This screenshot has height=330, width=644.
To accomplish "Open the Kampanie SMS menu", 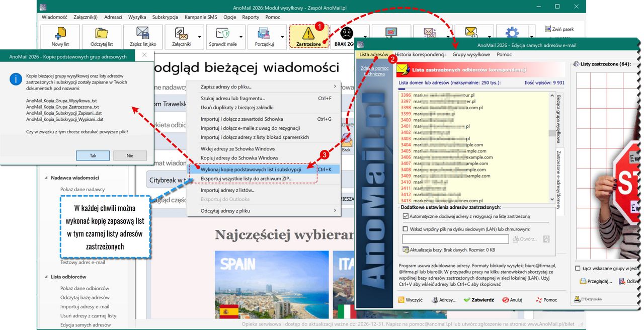I will click(201, 17).
